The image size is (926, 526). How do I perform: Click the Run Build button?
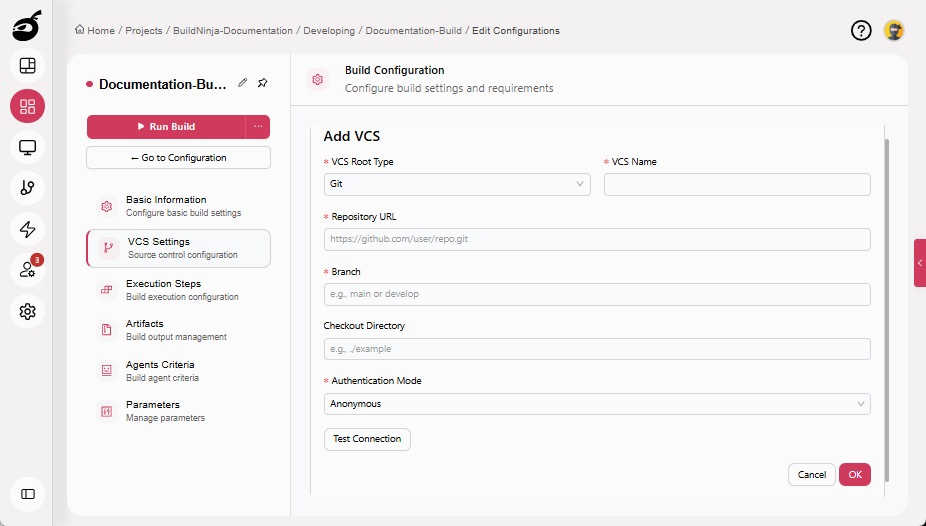point(166,126)
